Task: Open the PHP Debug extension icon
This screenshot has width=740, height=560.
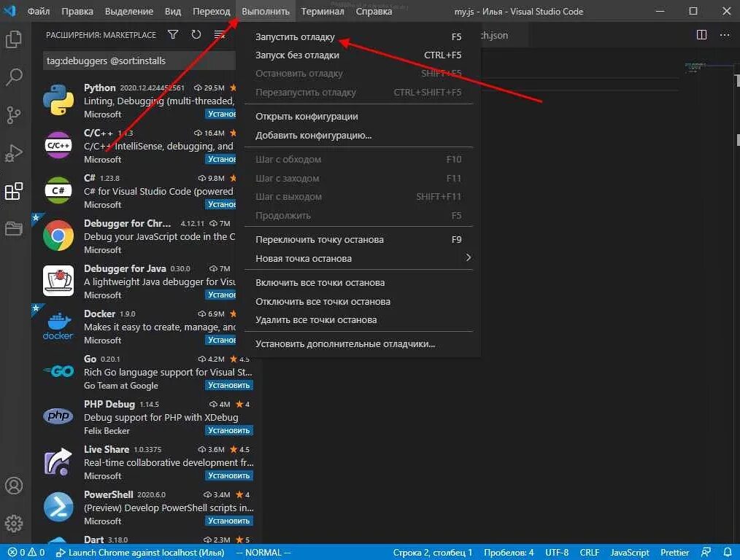Action: coord(58,416)
